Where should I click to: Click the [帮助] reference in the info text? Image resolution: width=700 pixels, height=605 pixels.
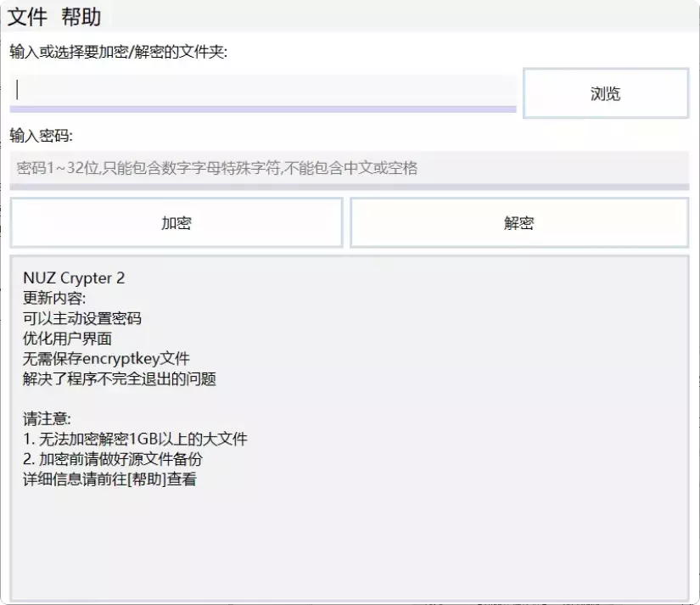point(144,479)
